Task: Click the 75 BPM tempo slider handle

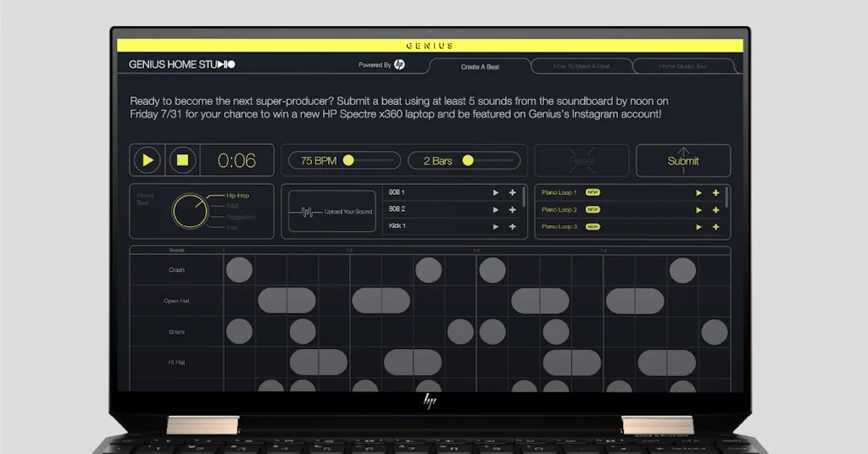Action: pyautogui.click(x=348, y=160)
